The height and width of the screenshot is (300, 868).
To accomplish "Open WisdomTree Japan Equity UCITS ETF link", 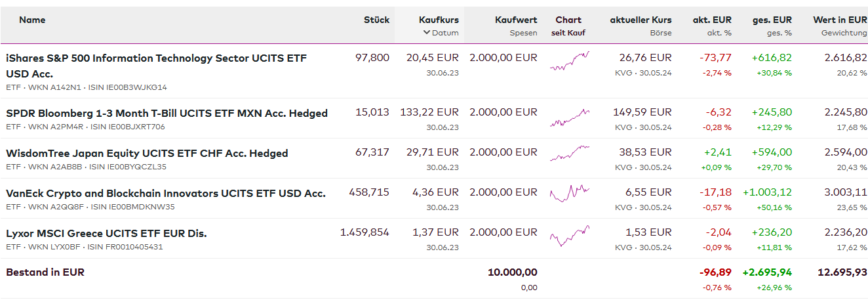I will [147, 153].
